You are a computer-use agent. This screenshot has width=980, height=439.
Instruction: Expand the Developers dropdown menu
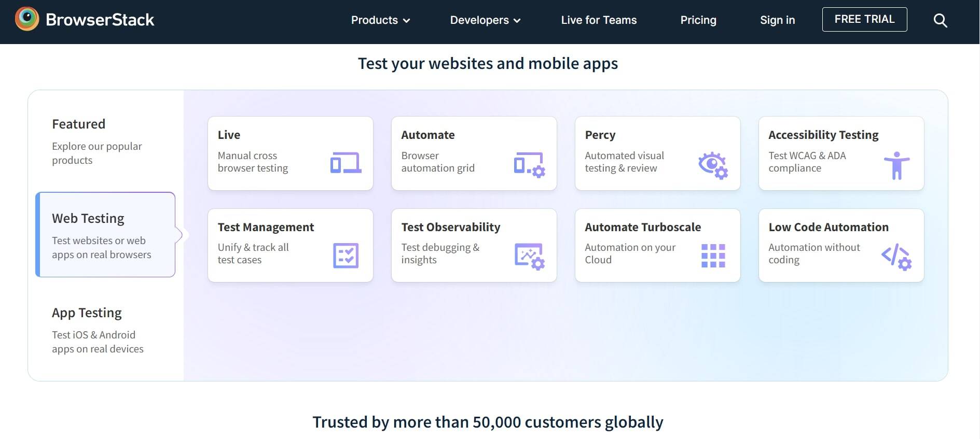(x=485, y=20)
